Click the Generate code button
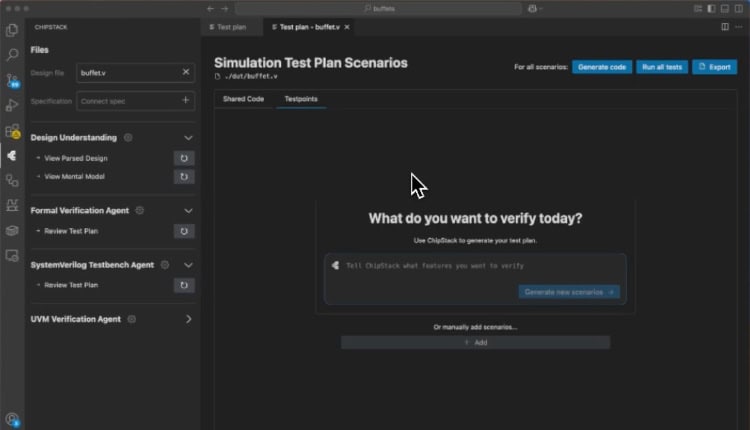This screenshot has height=430, width=750. (602, 67)
